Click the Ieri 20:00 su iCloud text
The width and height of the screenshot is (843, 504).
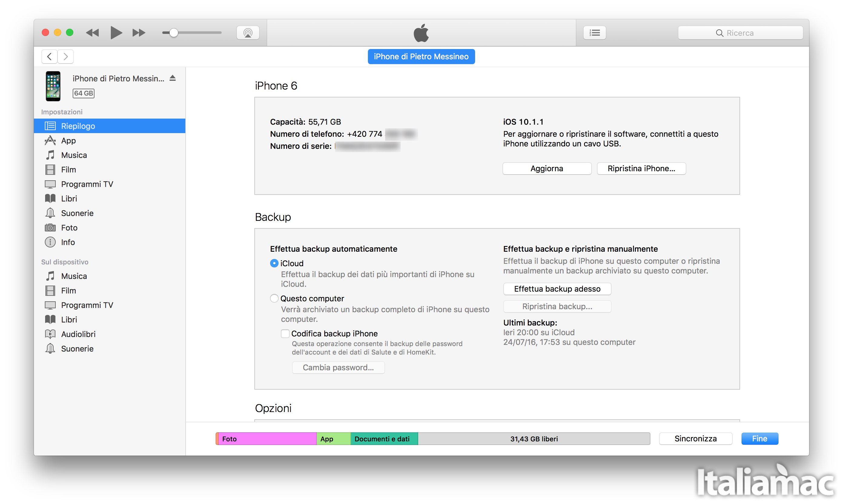click(539, 332)
